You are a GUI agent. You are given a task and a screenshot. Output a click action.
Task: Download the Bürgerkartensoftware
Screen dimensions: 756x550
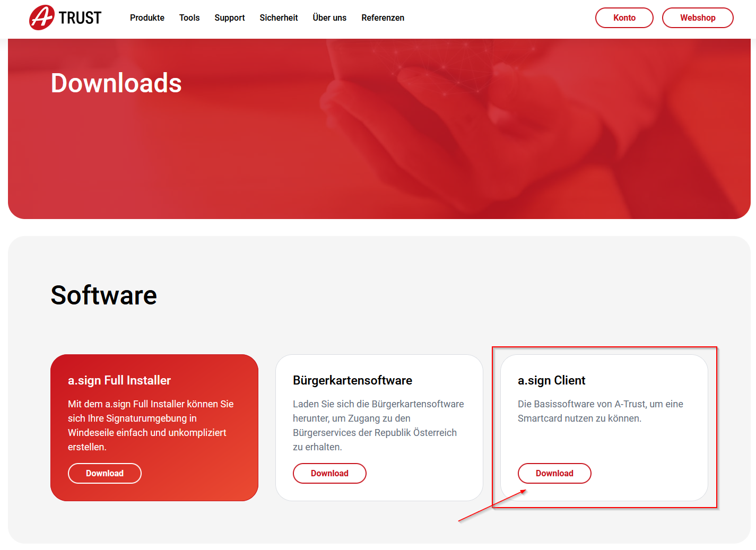tap(329, 473)
